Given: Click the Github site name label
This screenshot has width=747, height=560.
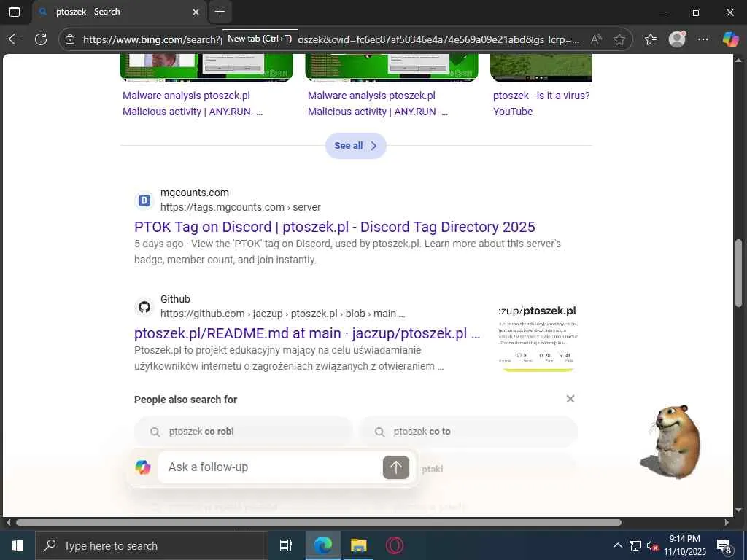Looking at the screenshot, I should 175,299.
